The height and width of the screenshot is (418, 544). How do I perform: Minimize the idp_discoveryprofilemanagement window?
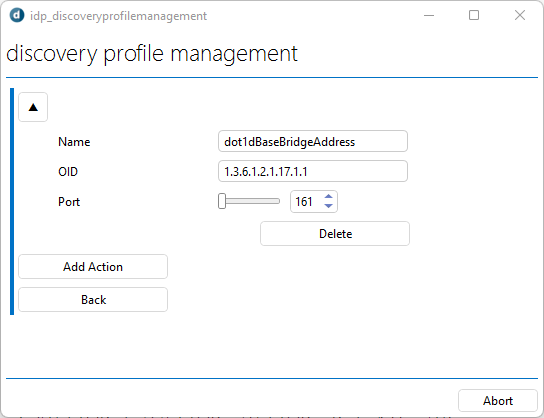[429, 15]
